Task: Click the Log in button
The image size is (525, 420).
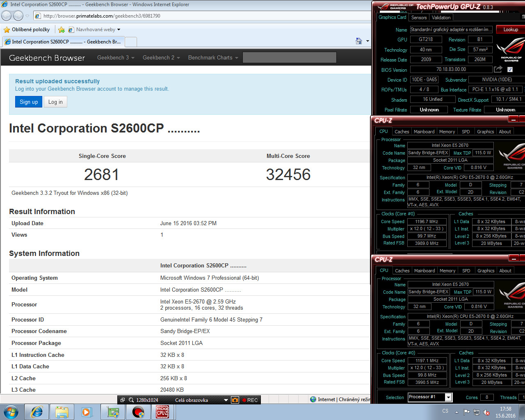Action: [55, 102]
